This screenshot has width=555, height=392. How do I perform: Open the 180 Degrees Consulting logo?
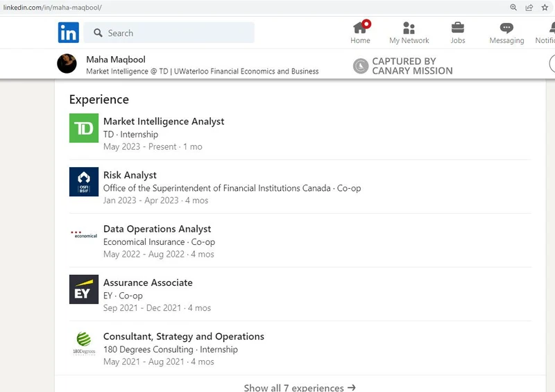pyautogui.click(x=84, y=343)
